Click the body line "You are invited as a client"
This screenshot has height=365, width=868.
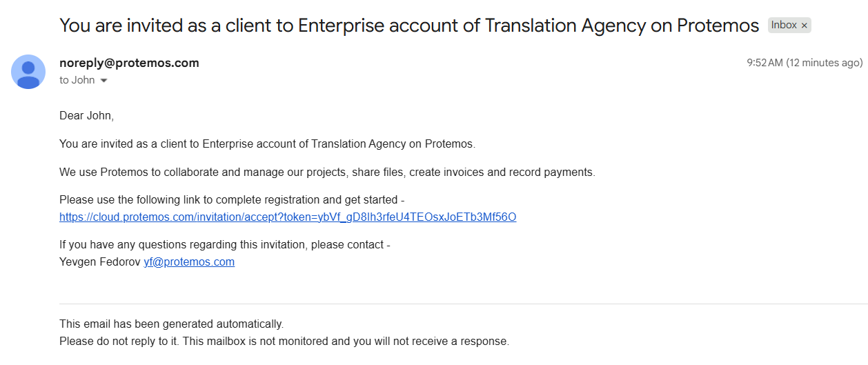pos(267,144)
